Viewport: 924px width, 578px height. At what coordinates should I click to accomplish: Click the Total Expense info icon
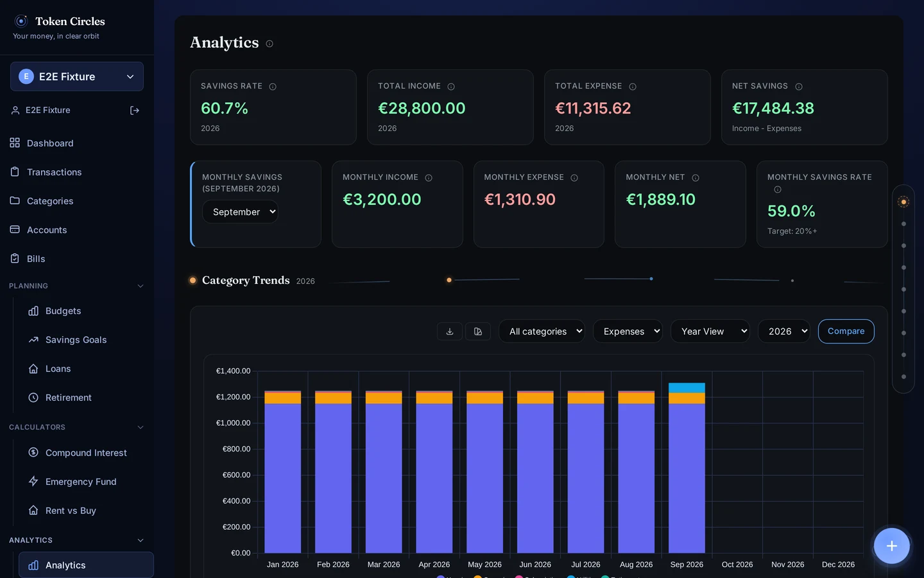pos(633,87)
